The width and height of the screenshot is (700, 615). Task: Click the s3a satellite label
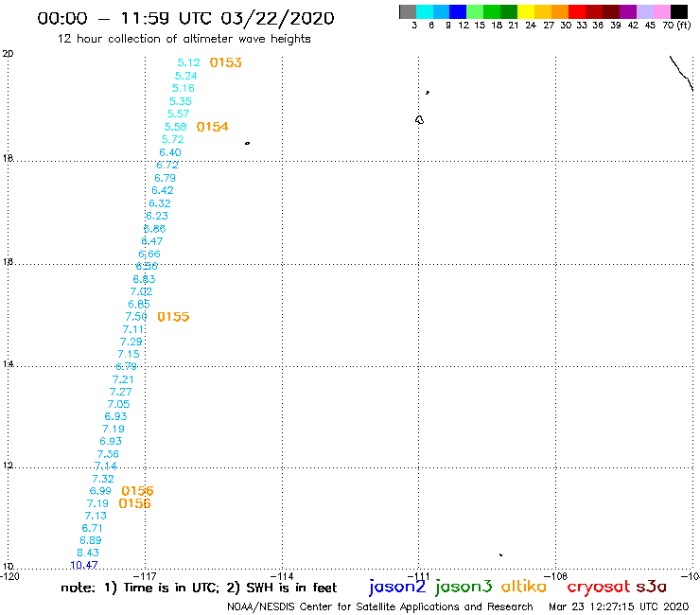(x=652, y=588)
